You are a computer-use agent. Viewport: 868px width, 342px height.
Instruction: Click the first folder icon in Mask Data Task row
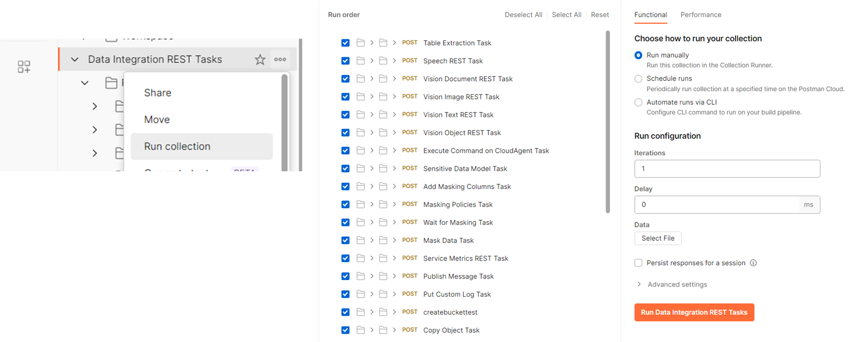point(361,240)
